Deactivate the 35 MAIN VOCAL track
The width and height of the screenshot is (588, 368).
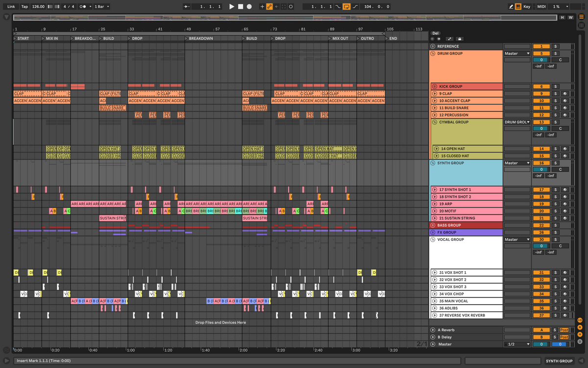click(541, 301)
